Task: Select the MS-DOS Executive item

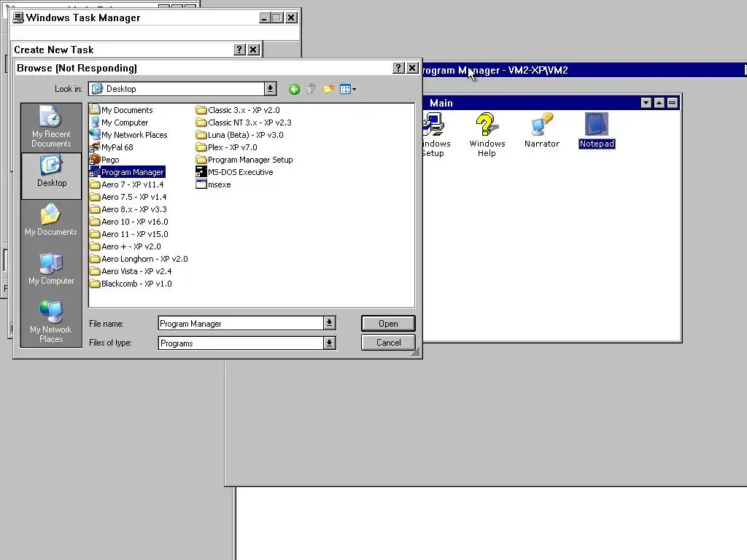Action: click(x=234, y=172)
